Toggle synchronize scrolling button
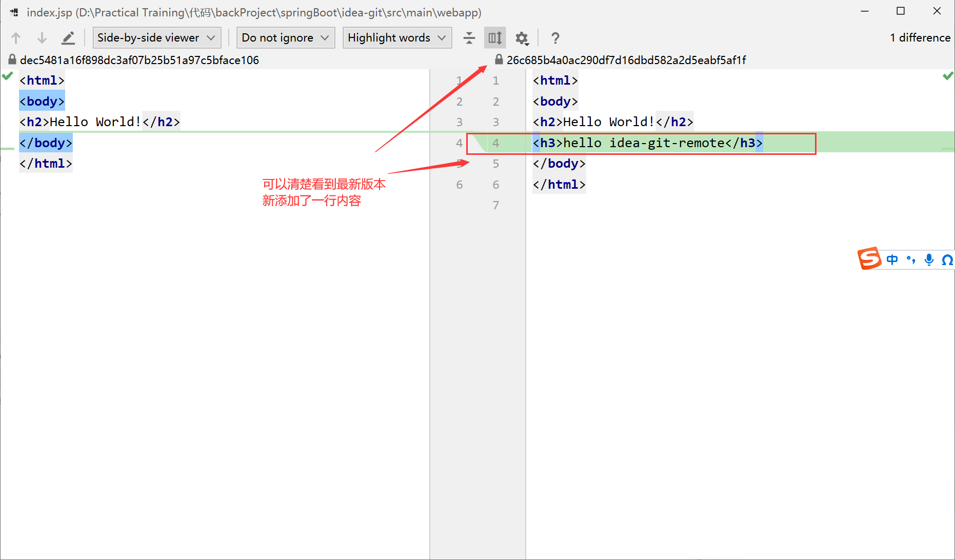 pos(495,38)
